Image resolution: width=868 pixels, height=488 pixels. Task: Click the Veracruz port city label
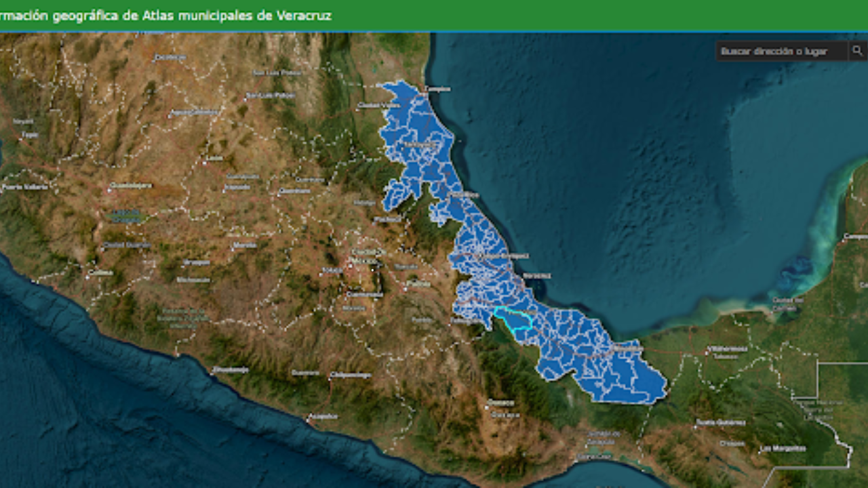tap(537, 276)
